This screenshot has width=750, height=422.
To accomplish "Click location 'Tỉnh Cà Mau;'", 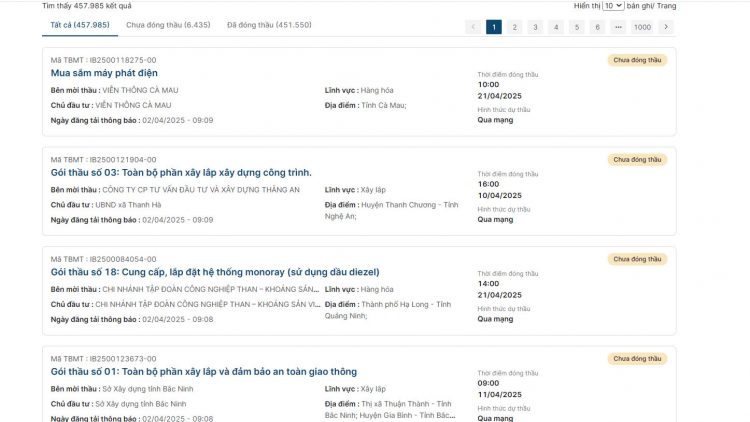I will [x=384, y=105].
